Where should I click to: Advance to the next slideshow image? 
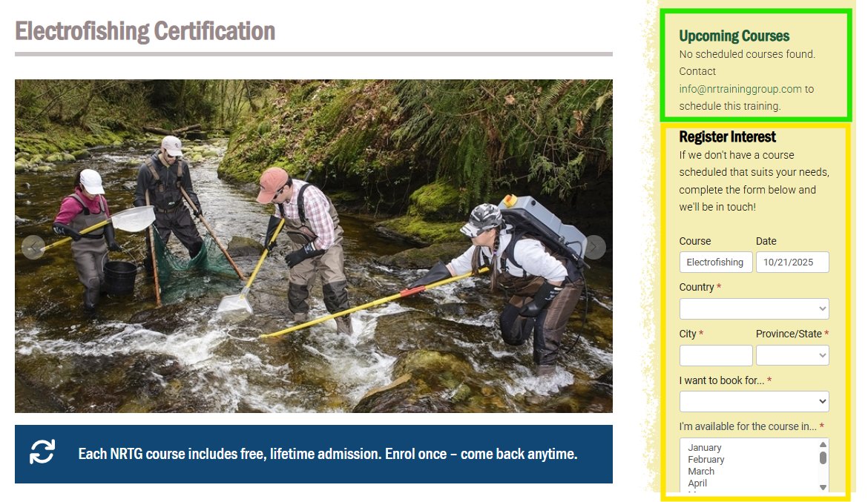coord(594,247)
